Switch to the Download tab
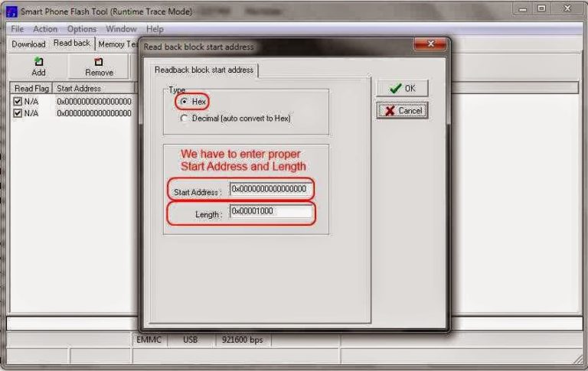 click(28, 44)
